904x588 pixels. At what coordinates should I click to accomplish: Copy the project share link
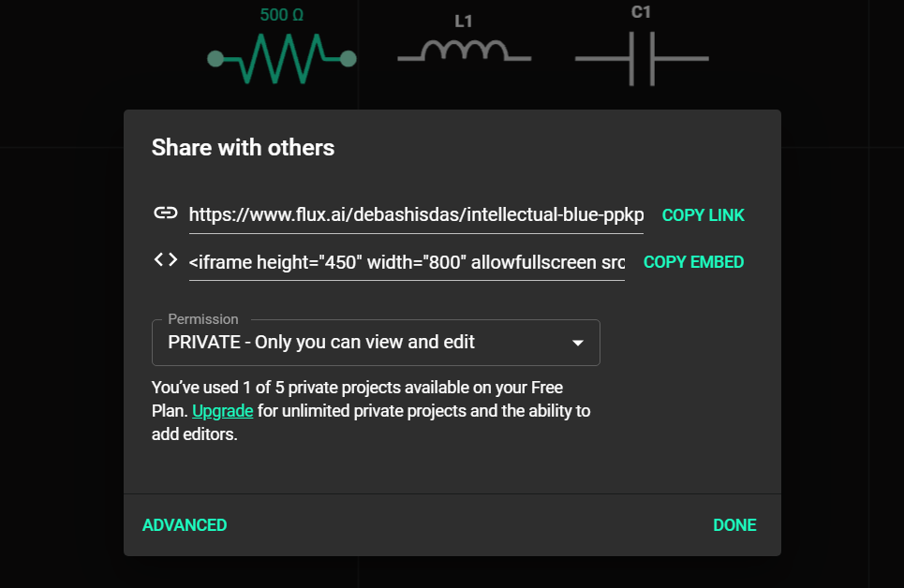[x=703, y=215]
